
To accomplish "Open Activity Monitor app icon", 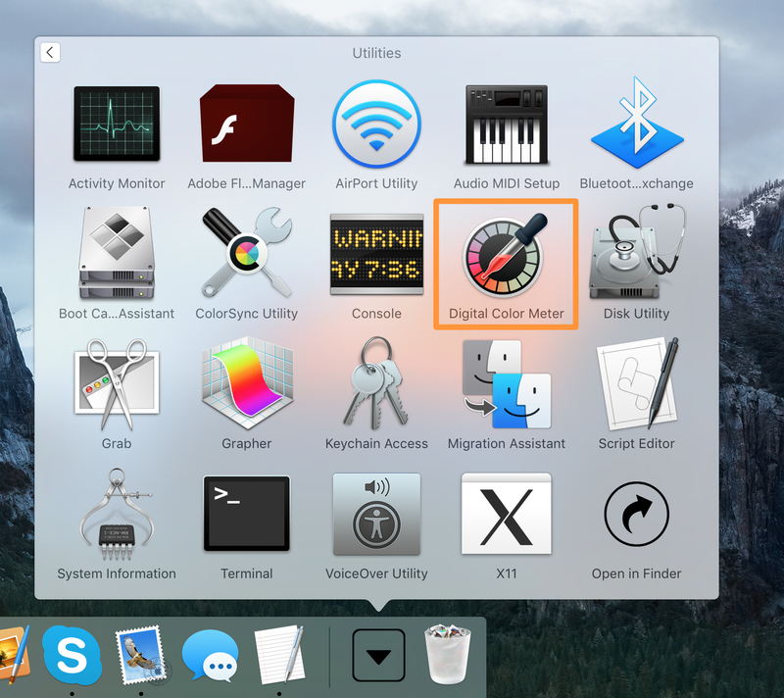I will pos(117,124).
